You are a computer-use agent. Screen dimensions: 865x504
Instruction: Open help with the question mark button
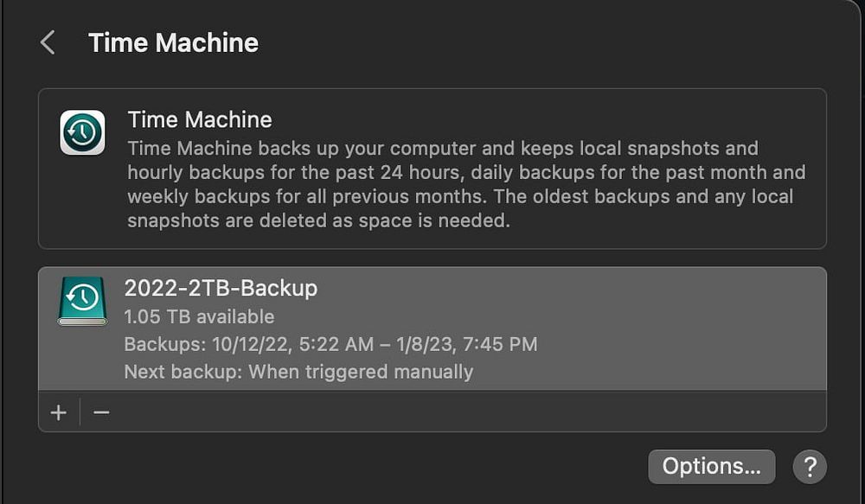pyautogui.click(x=810, y=467)
